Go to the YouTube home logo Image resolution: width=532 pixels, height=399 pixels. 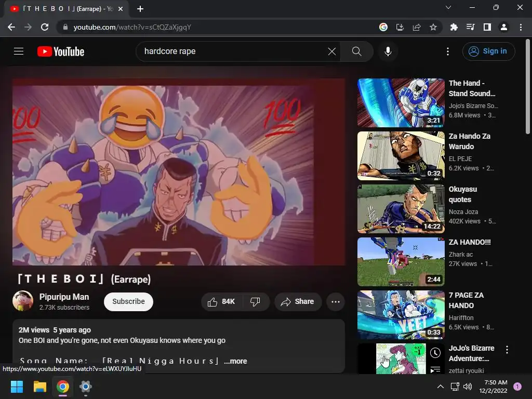tap(61, 51)
